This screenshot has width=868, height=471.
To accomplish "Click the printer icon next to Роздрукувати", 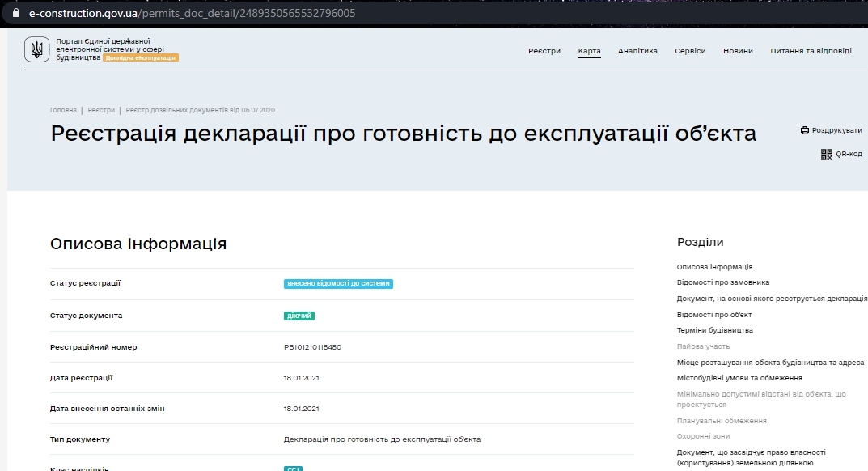I will [804, 130].
